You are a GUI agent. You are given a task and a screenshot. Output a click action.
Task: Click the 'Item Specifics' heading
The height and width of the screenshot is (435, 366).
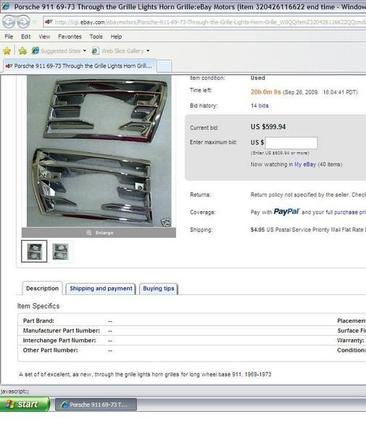38,306
